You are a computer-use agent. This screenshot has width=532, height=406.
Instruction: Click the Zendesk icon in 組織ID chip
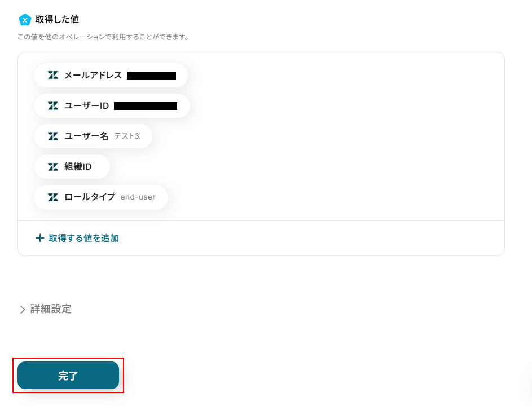pyautogui.click(x=53, y=166)
